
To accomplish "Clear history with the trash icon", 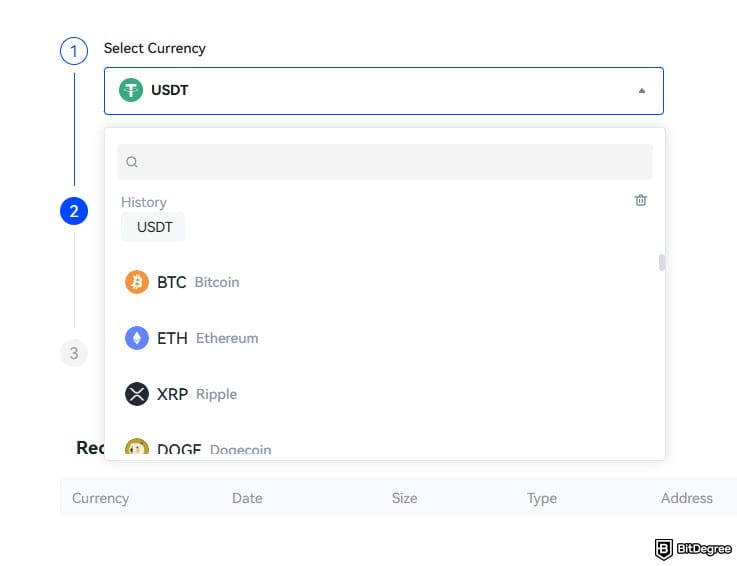I will pyautogui.click(x=641, y=200).
